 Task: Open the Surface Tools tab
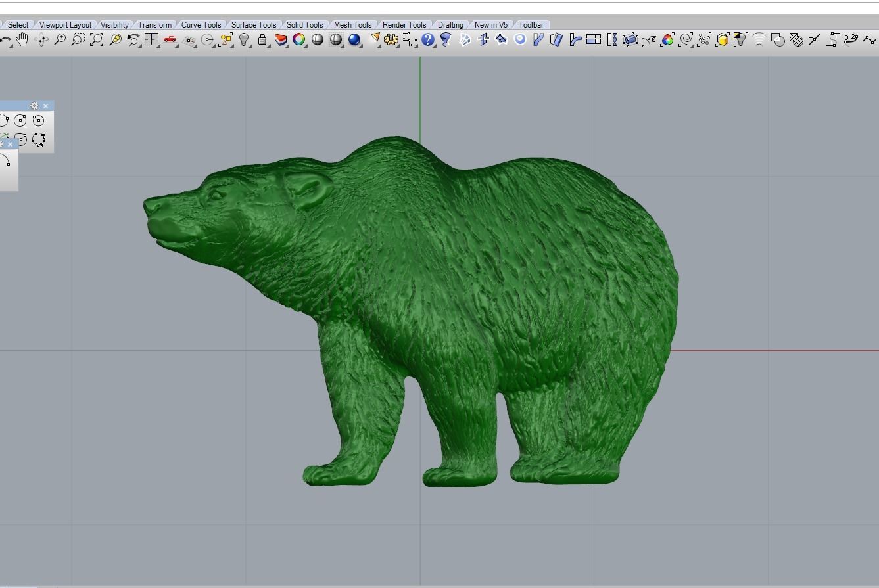click(254, 25)
